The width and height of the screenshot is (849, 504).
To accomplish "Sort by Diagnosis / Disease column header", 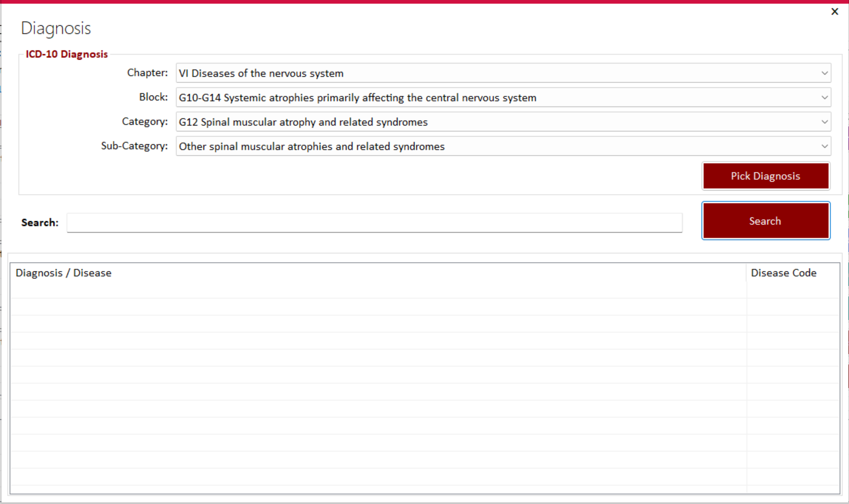I will tap(378, 273).
